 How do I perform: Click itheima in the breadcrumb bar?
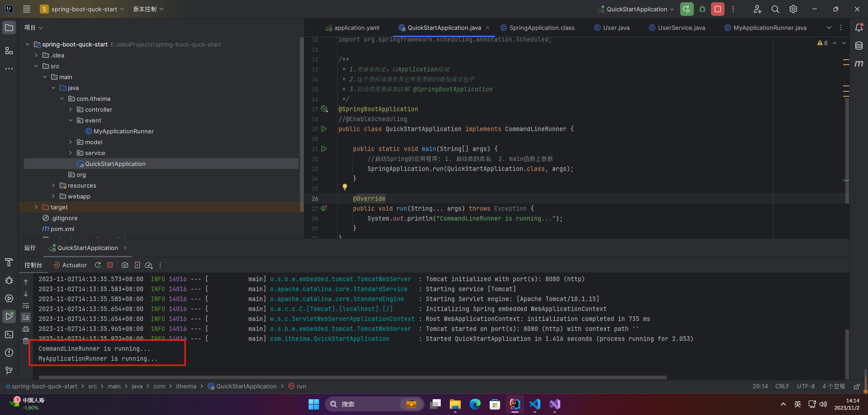(186, 387)
